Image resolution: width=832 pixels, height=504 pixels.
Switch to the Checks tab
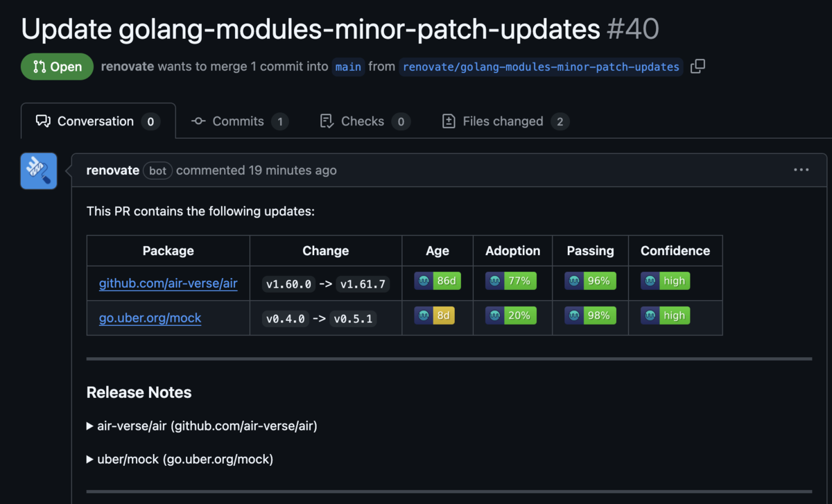(x=365, y=121)
